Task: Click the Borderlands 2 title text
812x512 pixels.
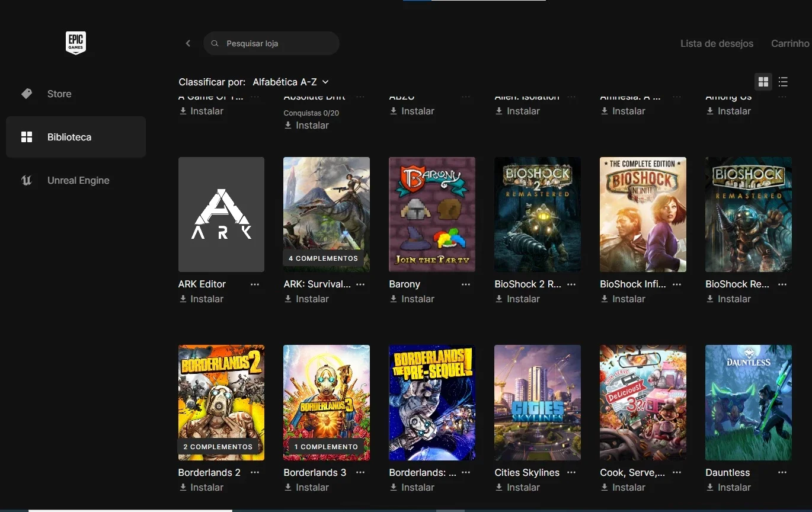Action: pos(209,472)
